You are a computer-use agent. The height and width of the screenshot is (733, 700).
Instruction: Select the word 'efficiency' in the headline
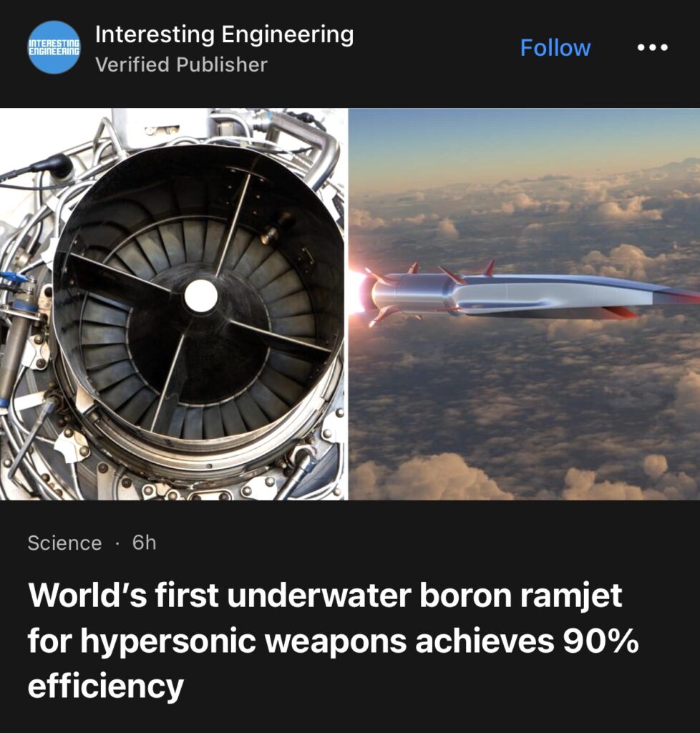coord(106,686)
